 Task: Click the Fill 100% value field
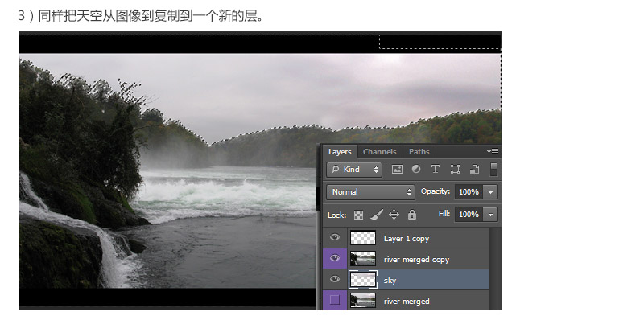(469, 214)
